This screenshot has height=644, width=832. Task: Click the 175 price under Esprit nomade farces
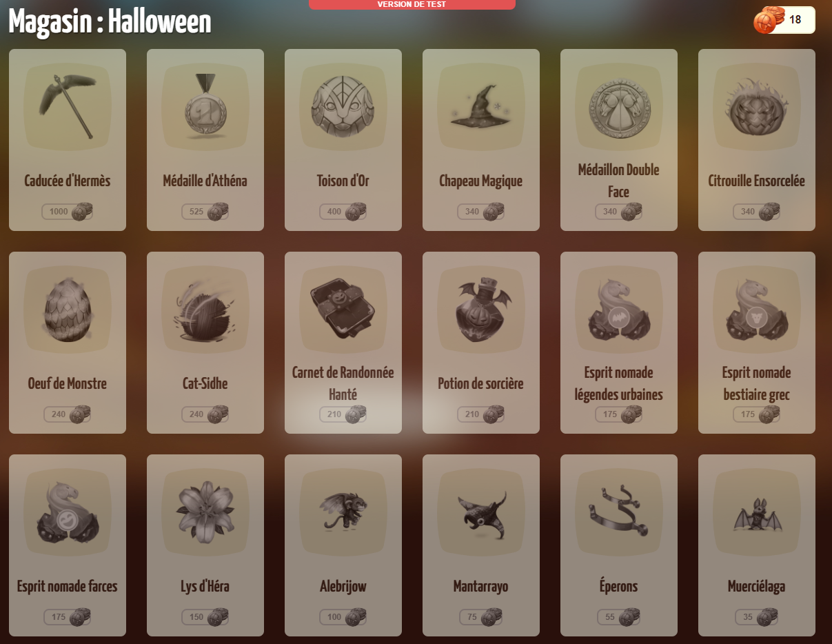point(68,617)
